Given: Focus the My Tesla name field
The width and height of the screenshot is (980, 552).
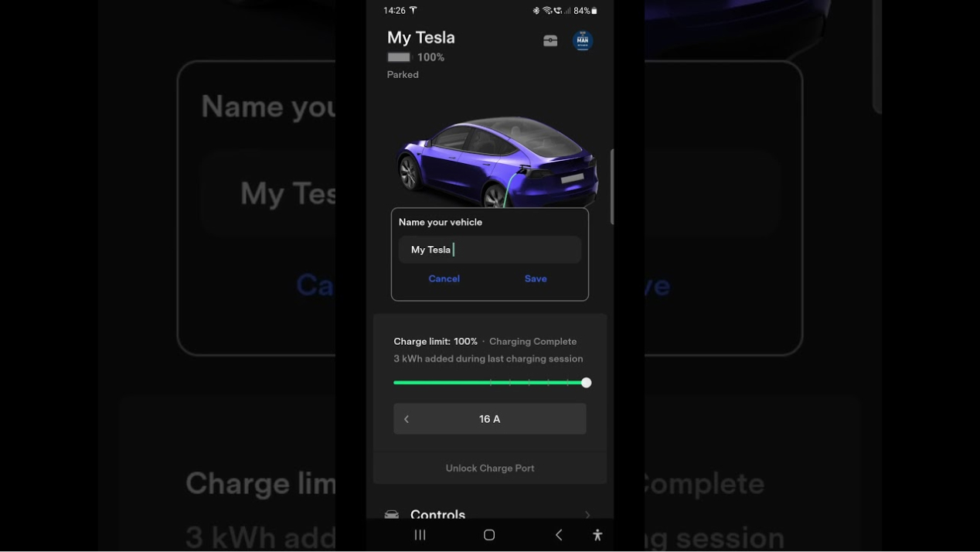Looking at the screenshot, I should pyautogui.click(x=490, y=250).
